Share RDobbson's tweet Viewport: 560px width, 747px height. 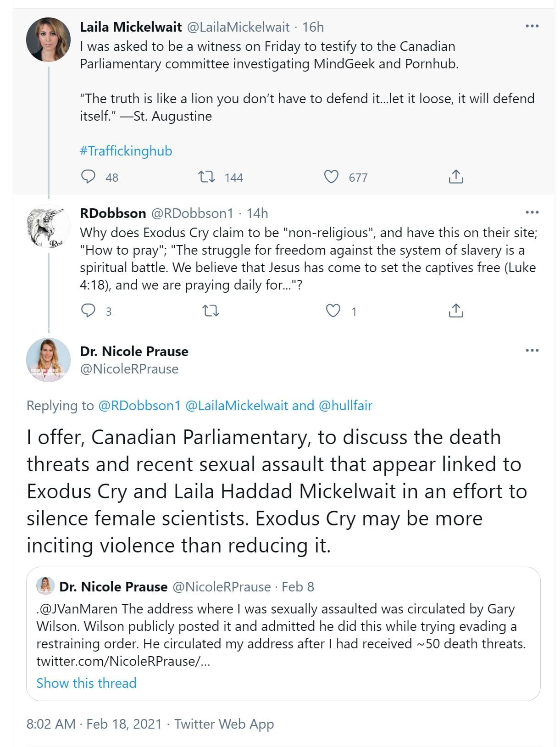pos(455,311)
